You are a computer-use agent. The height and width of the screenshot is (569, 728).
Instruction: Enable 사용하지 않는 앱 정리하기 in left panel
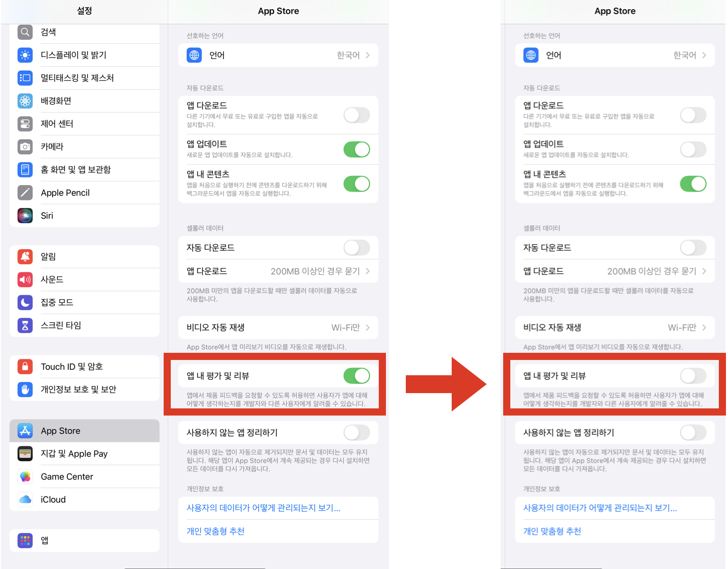tap(356, 432)
